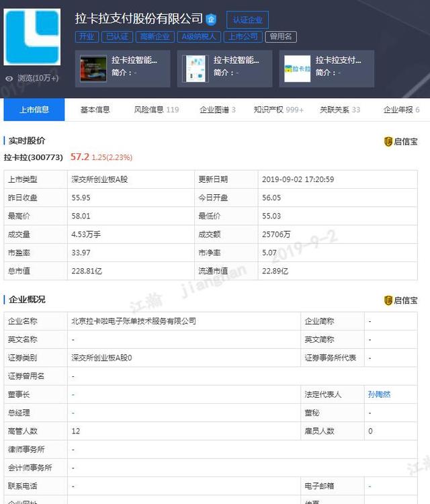This screenshot has width=430, height=504.
Task: Open the 关联关系 33 tab
Action: [340, 110]
